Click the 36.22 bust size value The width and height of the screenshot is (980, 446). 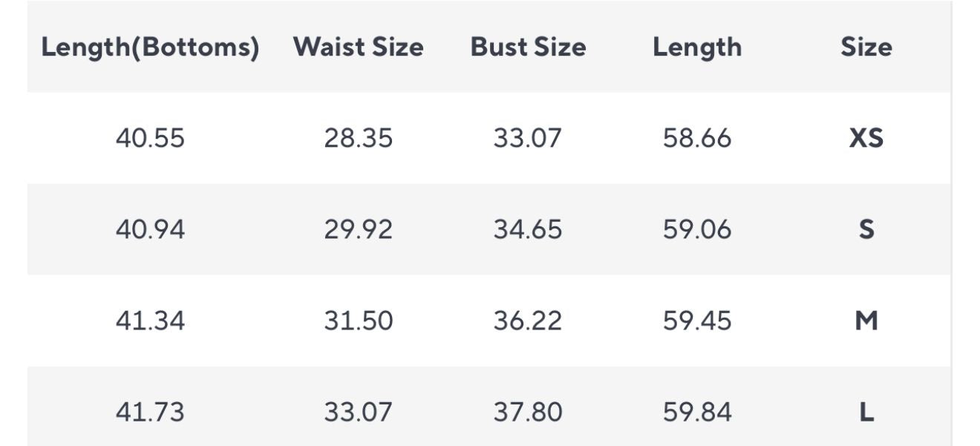(528, 321)
